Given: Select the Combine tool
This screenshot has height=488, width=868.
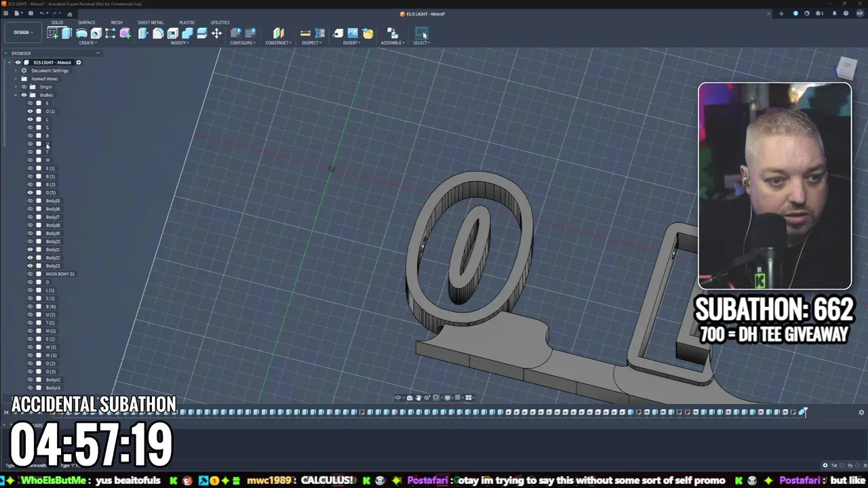Looking at the screenshot, I should (187, 33).
